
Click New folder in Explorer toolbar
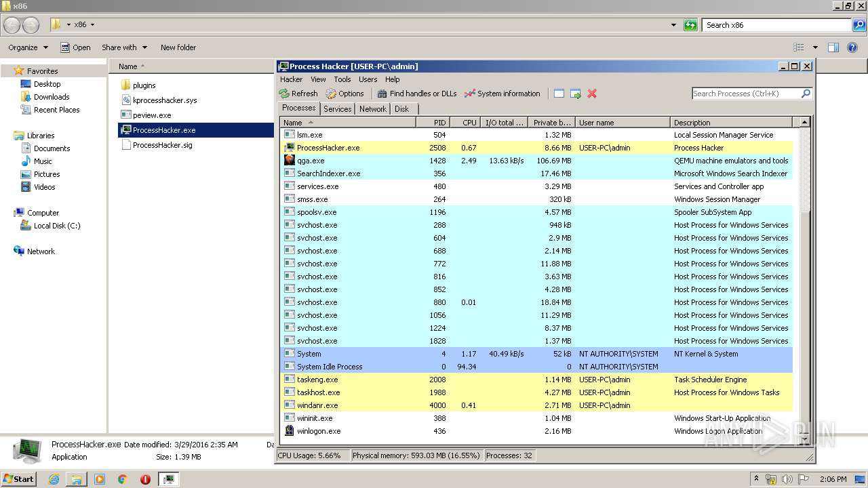pos(178,47)
